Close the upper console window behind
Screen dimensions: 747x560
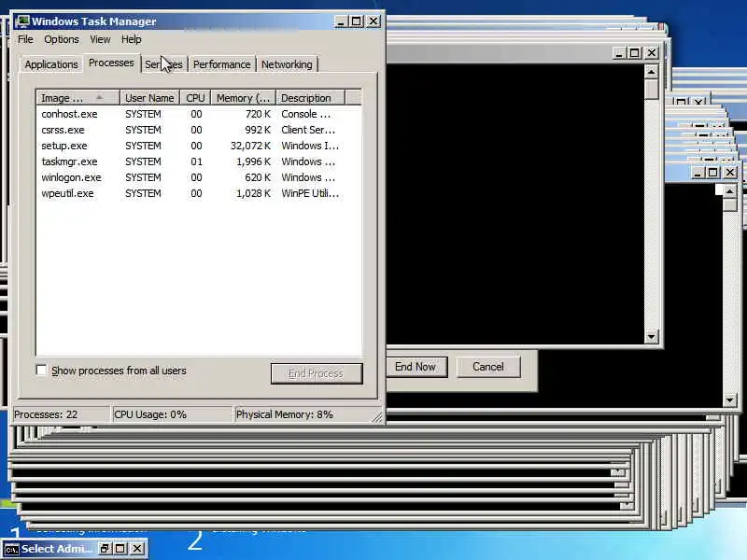pos(652,53)
